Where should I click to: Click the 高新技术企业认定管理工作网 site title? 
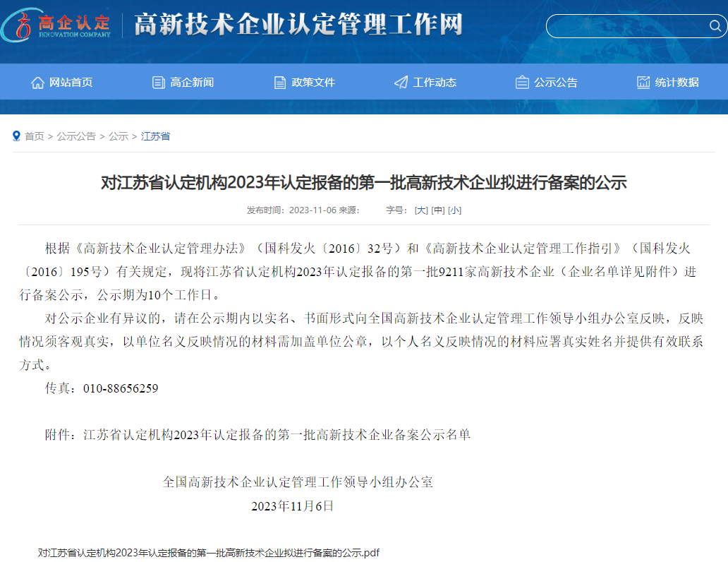point(298,25)
